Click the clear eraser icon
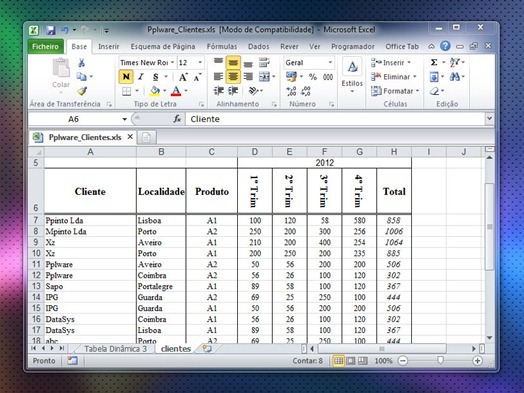The image size is (524, 393). 434,91
